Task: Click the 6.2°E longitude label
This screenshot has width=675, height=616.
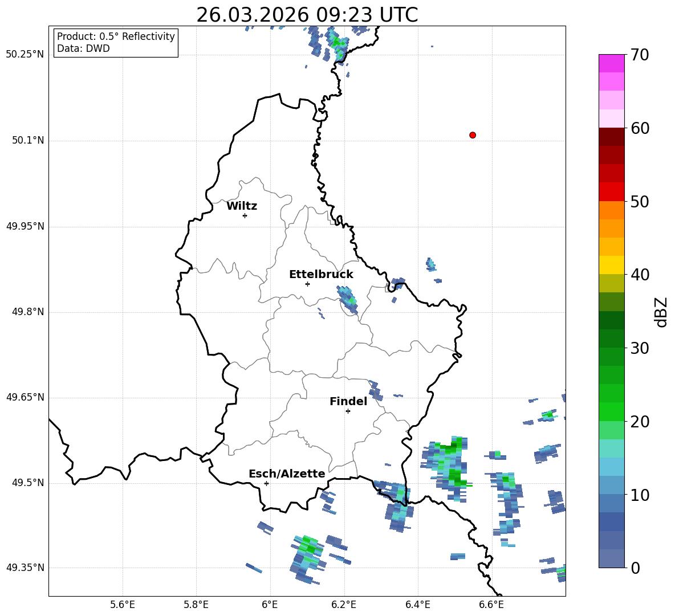Action: 344,605
